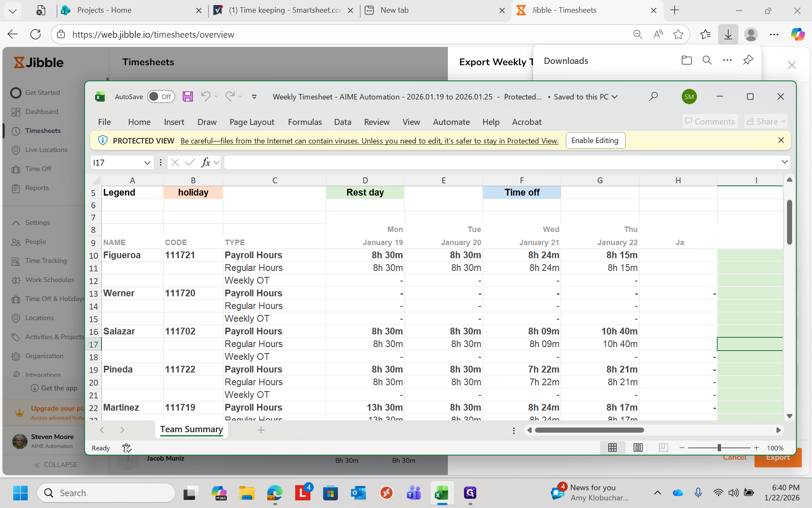812x508 pixels.
Task: Open Excel search magnifier icon
Action: coord(653,97)
